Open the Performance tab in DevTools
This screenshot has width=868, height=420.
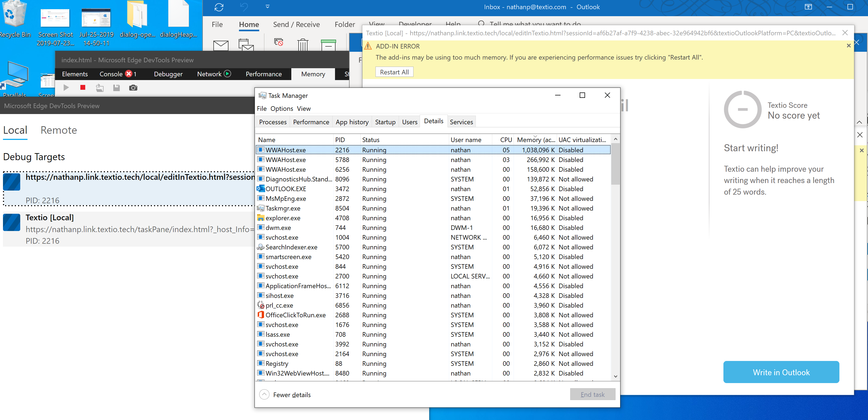(264, 74)
